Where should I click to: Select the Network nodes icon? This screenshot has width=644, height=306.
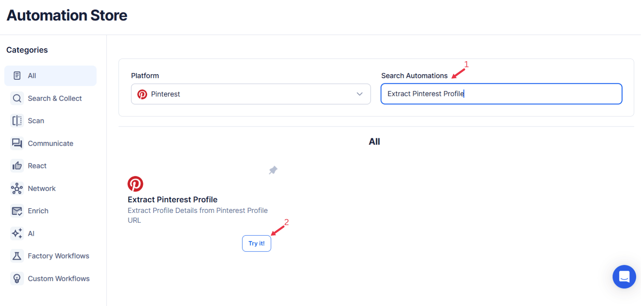coord(17,188)
